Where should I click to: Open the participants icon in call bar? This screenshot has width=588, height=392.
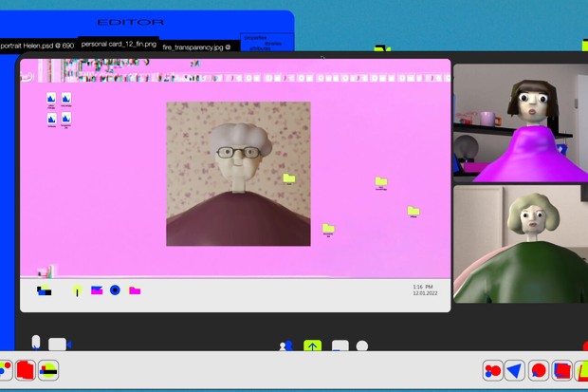pyautogui.click(x=286, y=347)
